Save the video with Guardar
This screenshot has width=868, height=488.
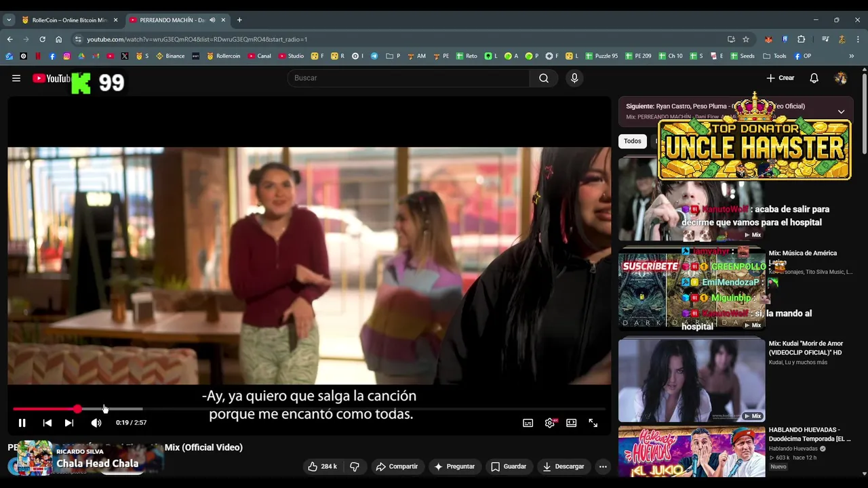509,466
